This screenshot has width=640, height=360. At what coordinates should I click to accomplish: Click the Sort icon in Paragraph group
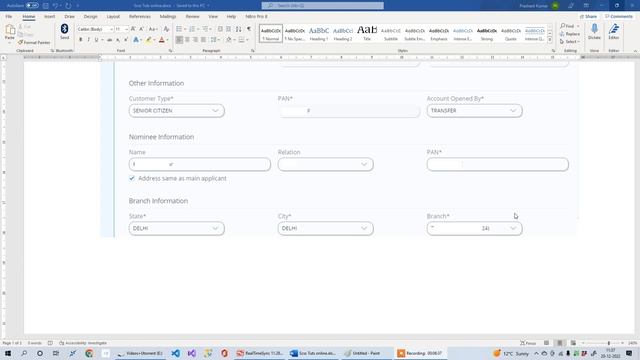pyautogui.click(x=238, y=29)
